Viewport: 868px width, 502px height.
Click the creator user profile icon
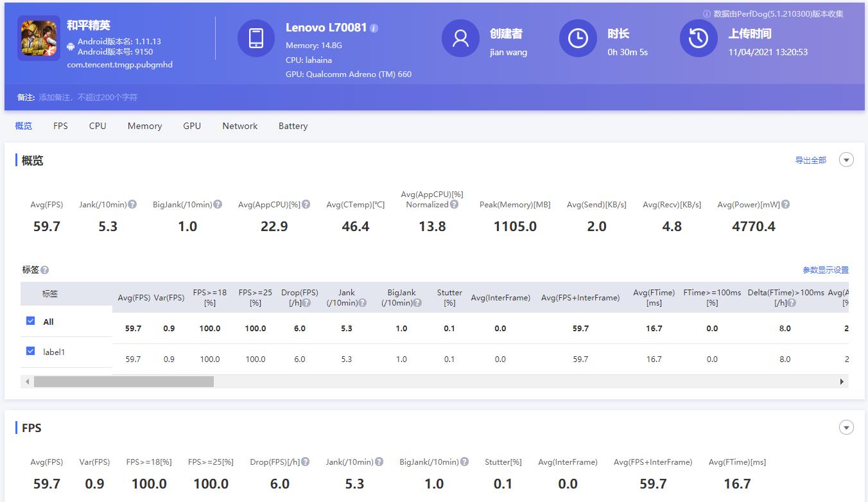point(460,38)
